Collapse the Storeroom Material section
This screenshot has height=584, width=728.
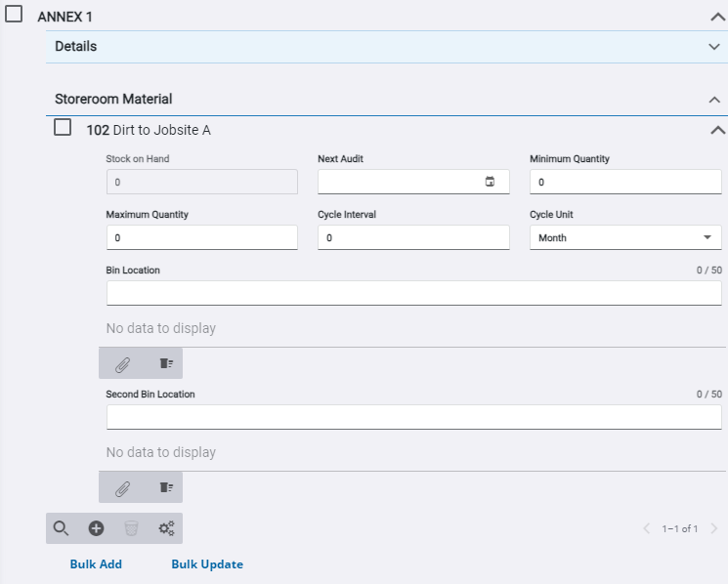[x=714, y=100]
